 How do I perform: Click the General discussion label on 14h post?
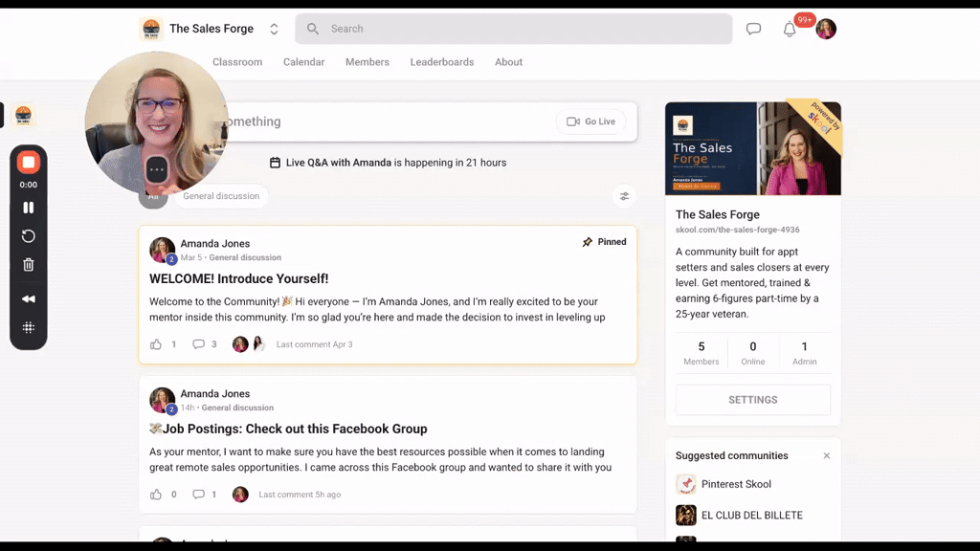pyautogui.click(x=237, y=408)
